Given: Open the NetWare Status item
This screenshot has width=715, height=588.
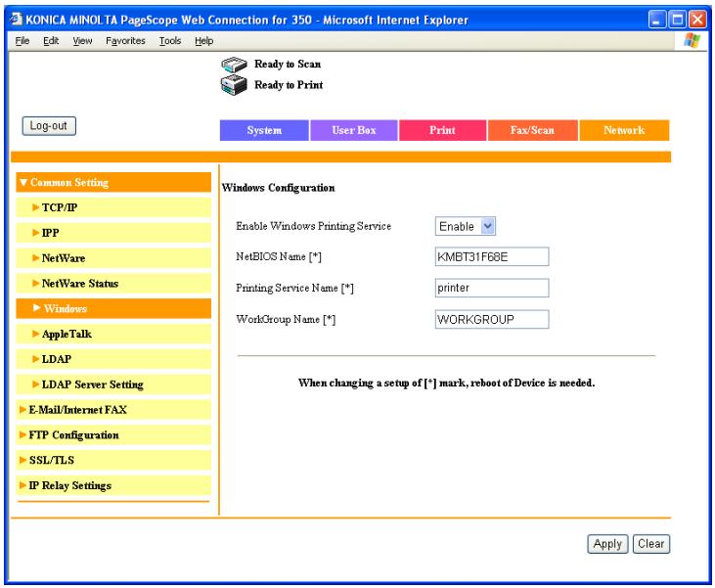Looking at the screenshot, I should [113, 284].
